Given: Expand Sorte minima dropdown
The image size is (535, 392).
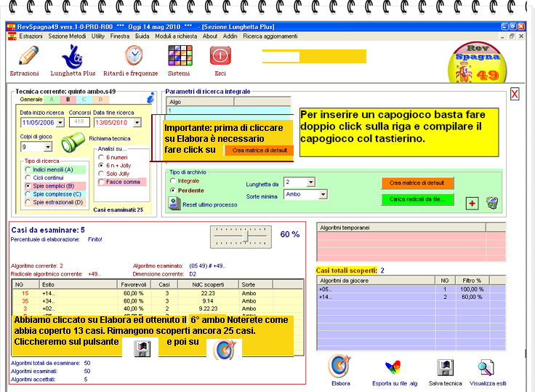Looking at the screenshot, I should [323, 195].
